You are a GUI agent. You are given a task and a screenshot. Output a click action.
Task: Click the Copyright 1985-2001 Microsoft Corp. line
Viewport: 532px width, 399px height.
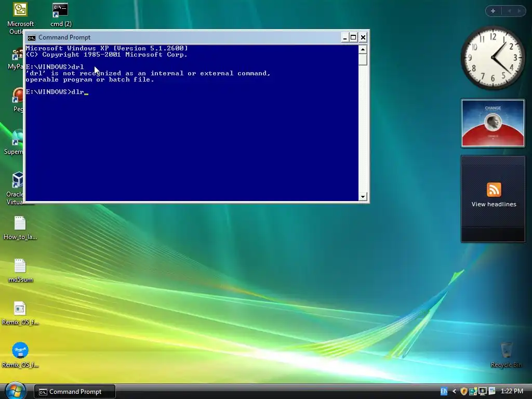click(107, 55)
